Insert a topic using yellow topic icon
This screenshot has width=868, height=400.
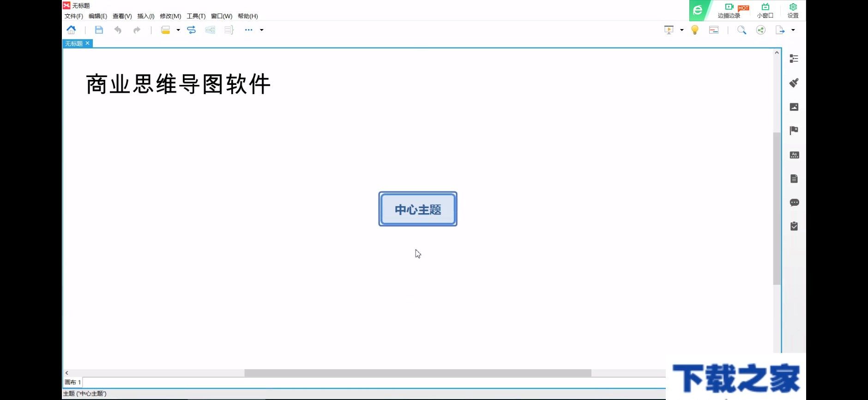click(165, 30)
